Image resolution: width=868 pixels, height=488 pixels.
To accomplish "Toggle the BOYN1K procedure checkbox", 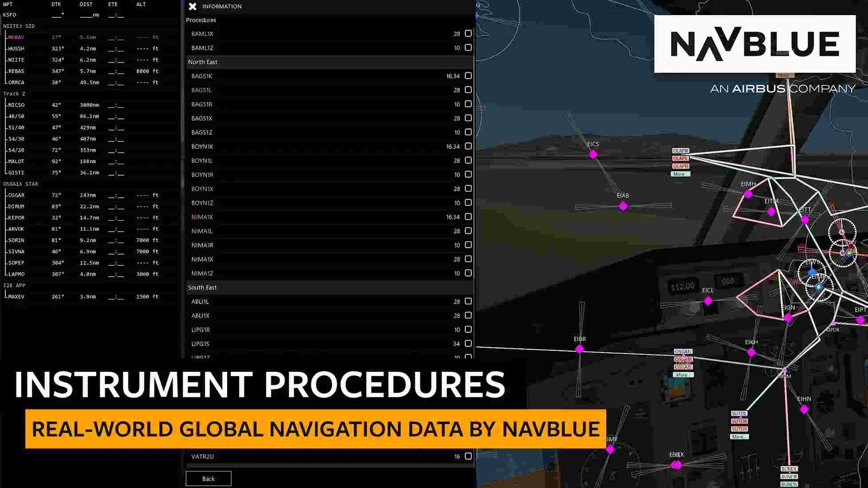I will coord(468,146).
